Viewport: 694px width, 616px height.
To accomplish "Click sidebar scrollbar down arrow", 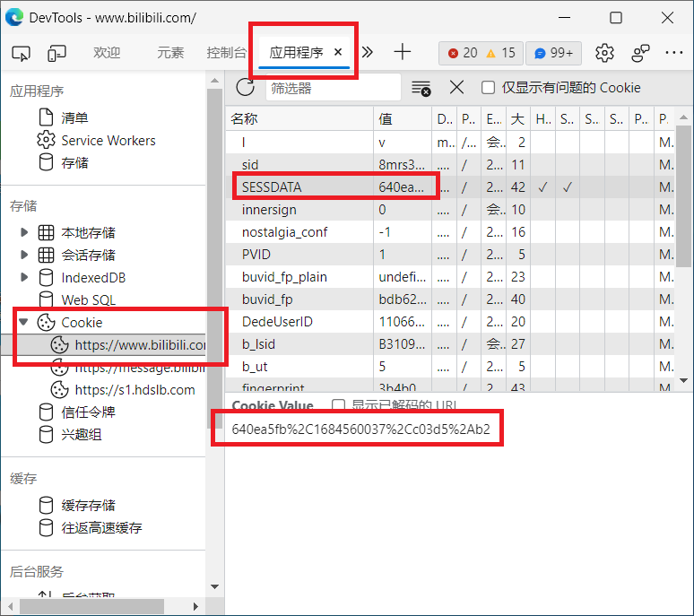I will pos(214,586).
